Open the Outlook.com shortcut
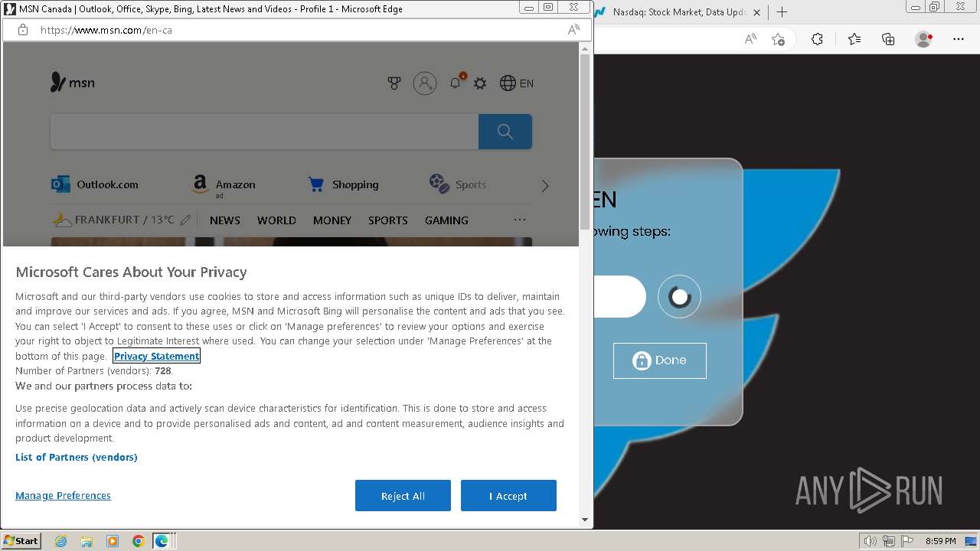The height and width of the screenshot is (551, 980). pos(95,184)
